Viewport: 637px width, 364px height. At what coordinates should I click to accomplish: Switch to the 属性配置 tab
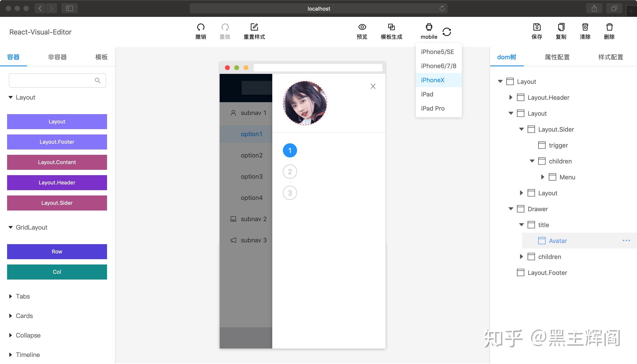(557, 57)
